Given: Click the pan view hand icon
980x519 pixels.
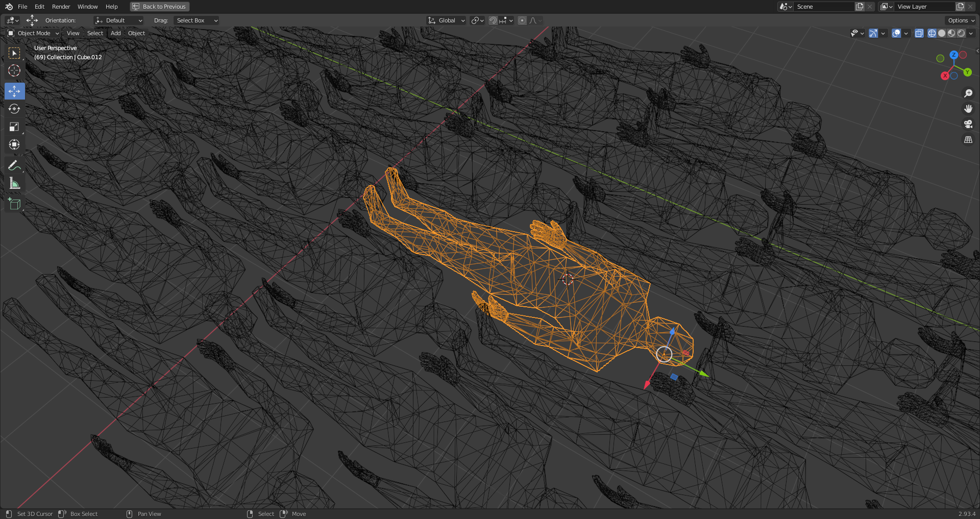Looking at the screenshot, I should click(968, 109).
